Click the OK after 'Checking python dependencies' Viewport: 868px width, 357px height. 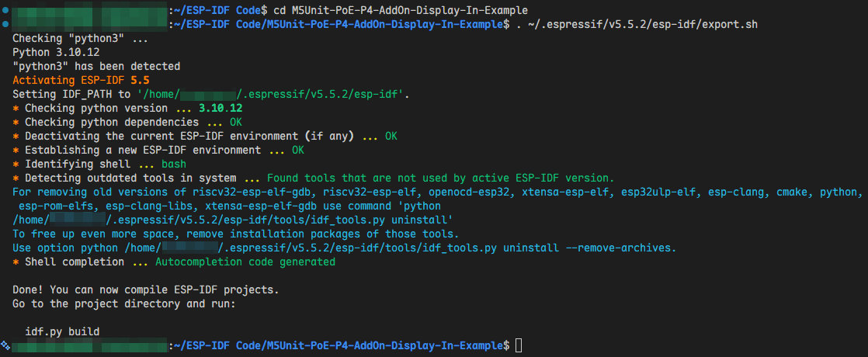pyautogui.click(x=236, y=122)
